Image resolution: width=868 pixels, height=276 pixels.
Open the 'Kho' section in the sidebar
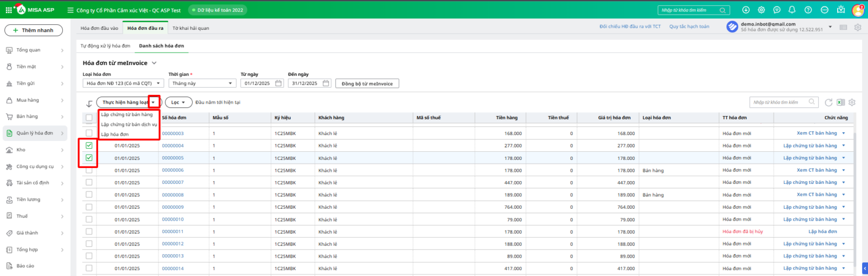pos(21,150)
